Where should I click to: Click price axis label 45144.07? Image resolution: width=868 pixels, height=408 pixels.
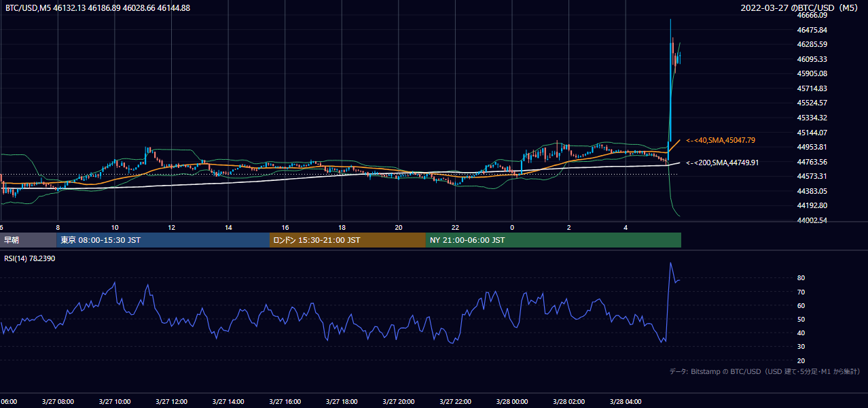point(812,132)
